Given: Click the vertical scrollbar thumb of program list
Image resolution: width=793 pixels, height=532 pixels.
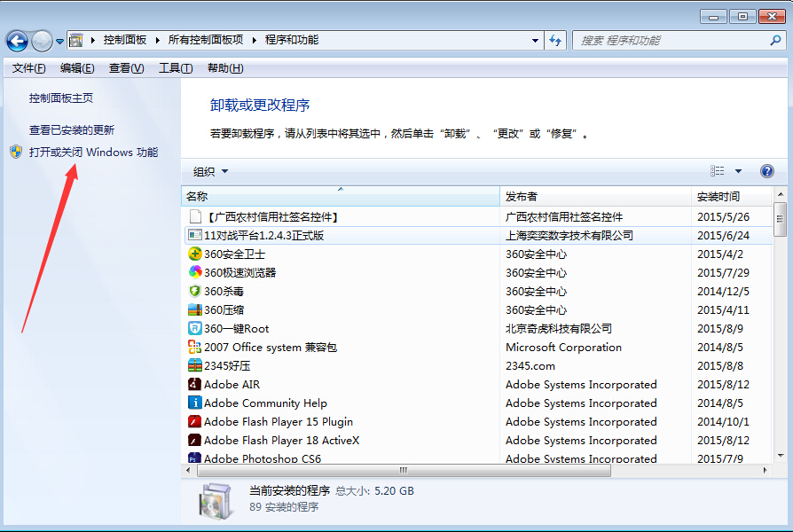Looking at the screenshot, I should click(x=780, y=220).
